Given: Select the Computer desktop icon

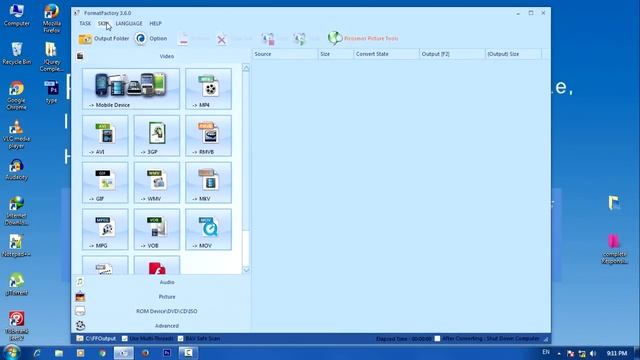Looking at the screenshot, I should tap(16, 15).
